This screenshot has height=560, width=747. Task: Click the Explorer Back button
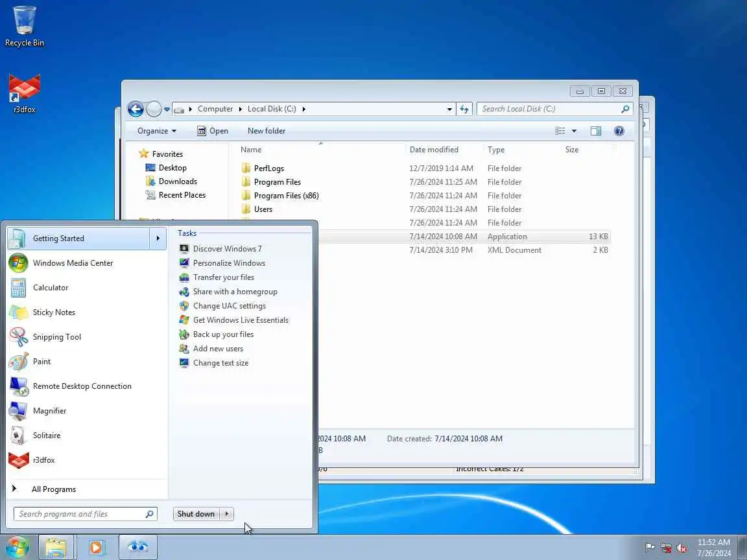click(x=136, y=109)
